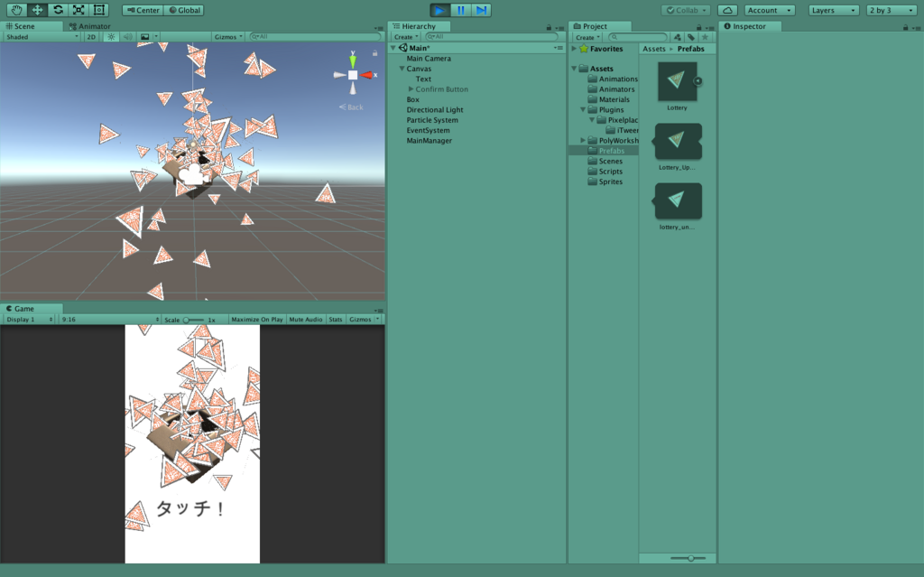
Task: Expand the Confirm Button object
Action: [411, 89]
